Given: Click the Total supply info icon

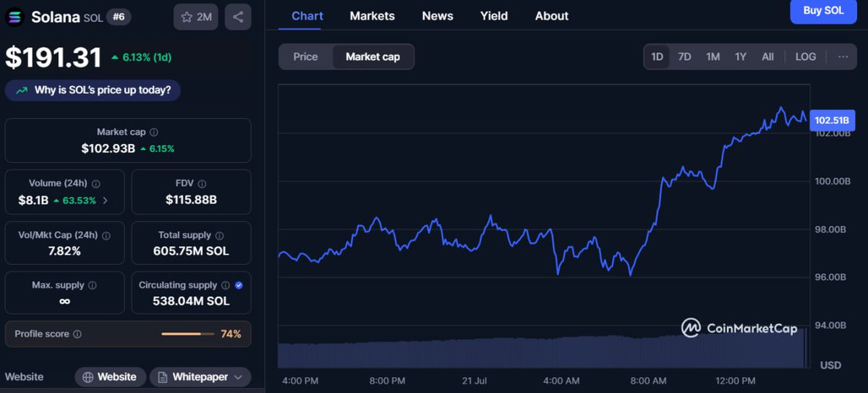Looking at the screenshot, I should point(220,235).
